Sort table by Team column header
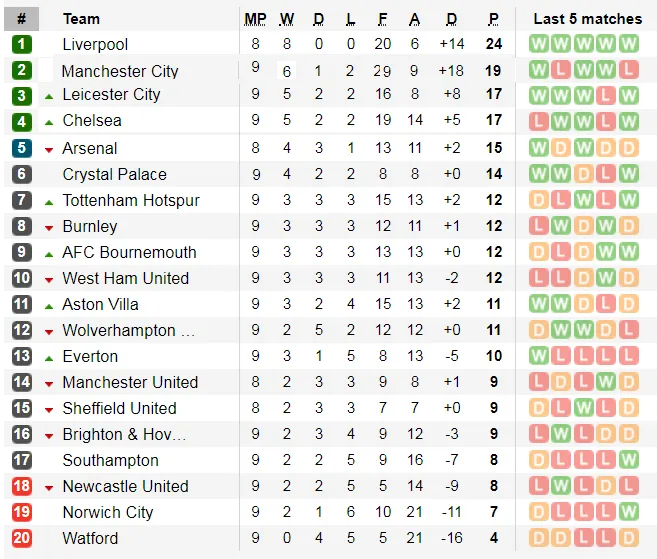The width and height of the screenshot is (657, 559). (x=81, y=19)
